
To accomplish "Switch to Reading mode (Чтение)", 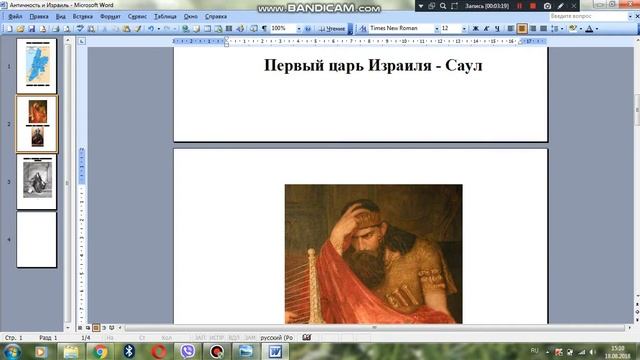I will 331,29.
